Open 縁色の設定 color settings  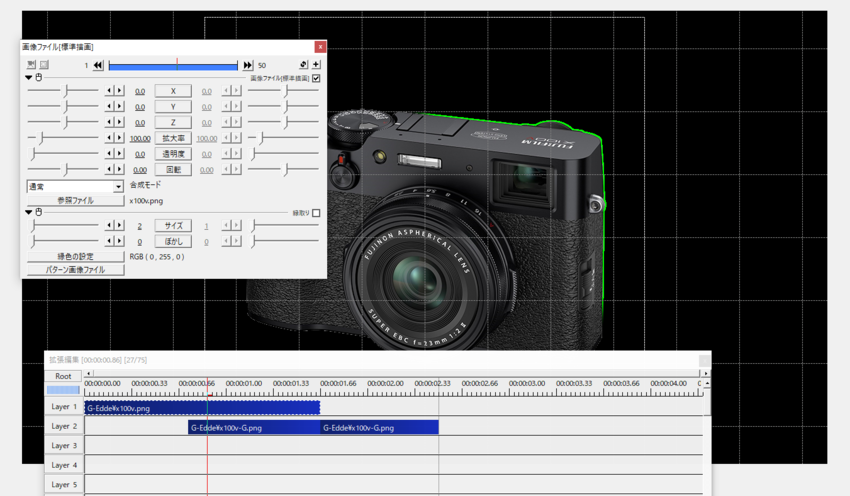(x=75, y=256)
